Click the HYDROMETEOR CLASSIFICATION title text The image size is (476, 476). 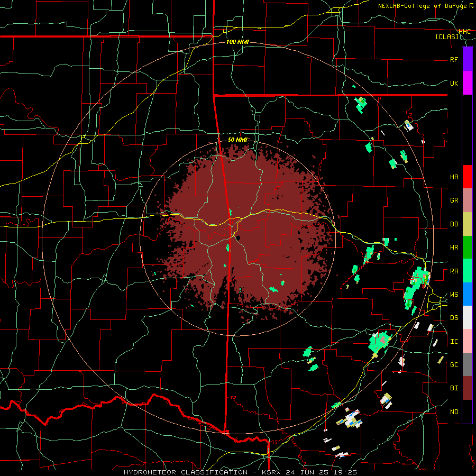(186, 472)
